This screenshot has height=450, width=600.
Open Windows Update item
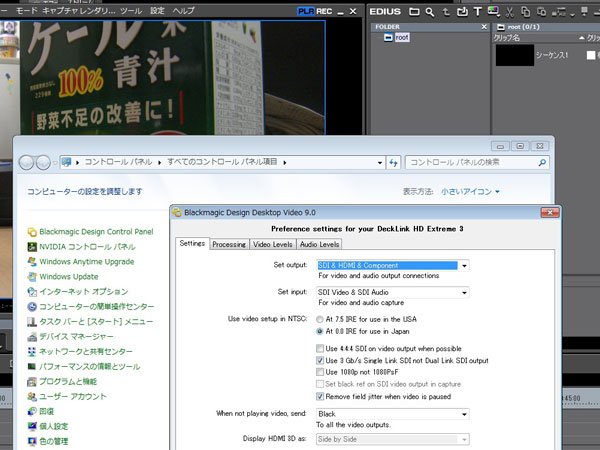tap(63, 277)
